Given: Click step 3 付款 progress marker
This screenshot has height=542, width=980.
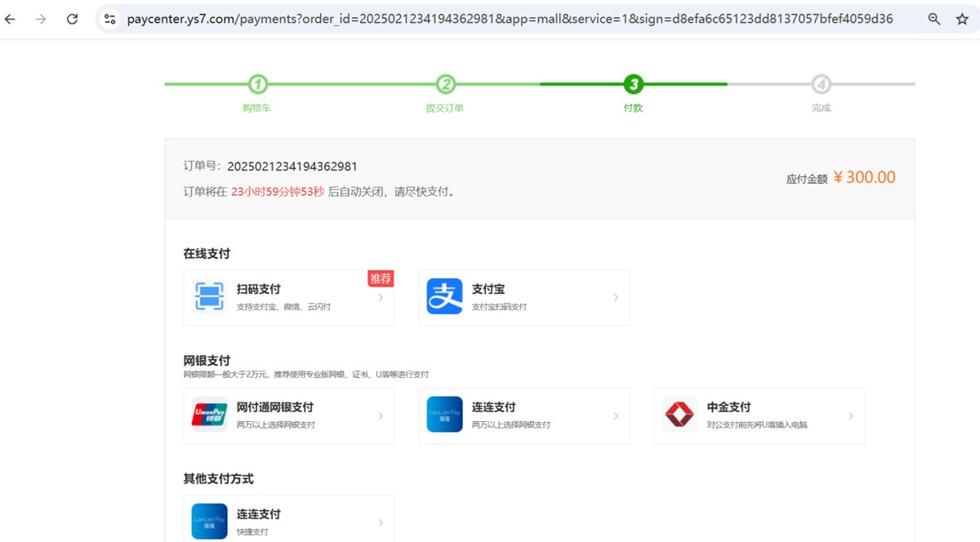Looking at the screenshot, I should pyautogui.click(x=633, y=84).
